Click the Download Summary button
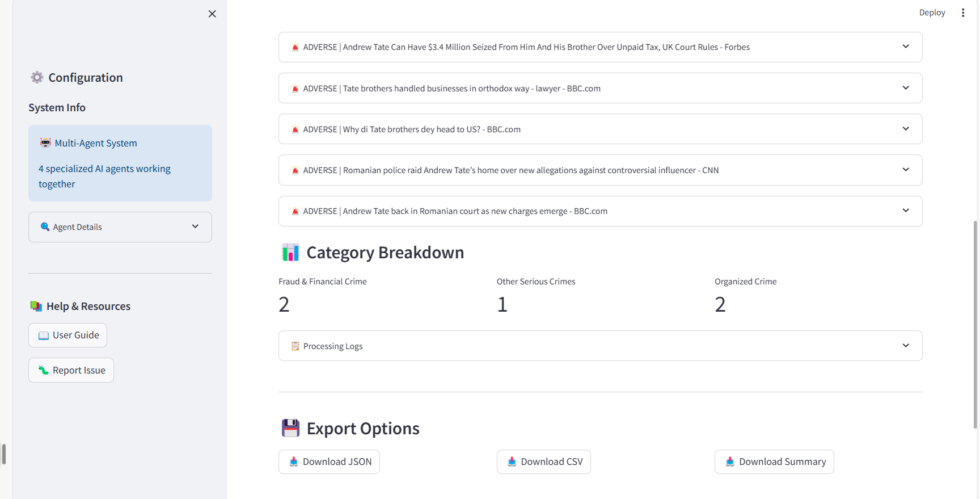The image size is (980, 499). click(774, 462)
